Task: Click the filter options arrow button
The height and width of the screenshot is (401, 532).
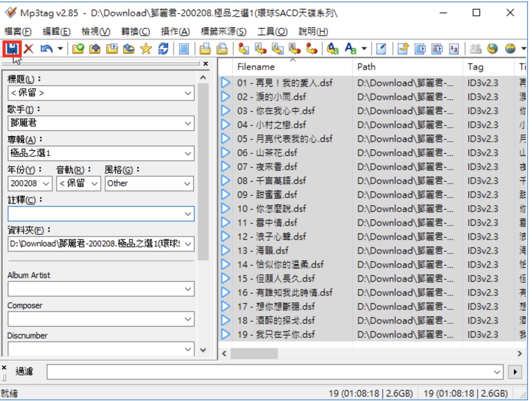Action: [x=515, y=372]
